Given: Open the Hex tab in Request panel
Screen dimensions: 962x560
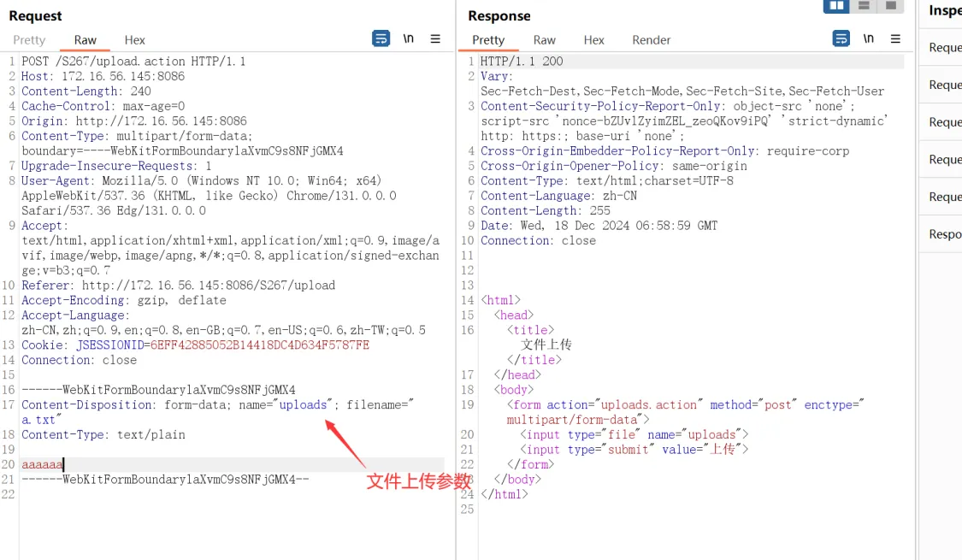Looking at the screenshot, I should (x=134, y=40).
